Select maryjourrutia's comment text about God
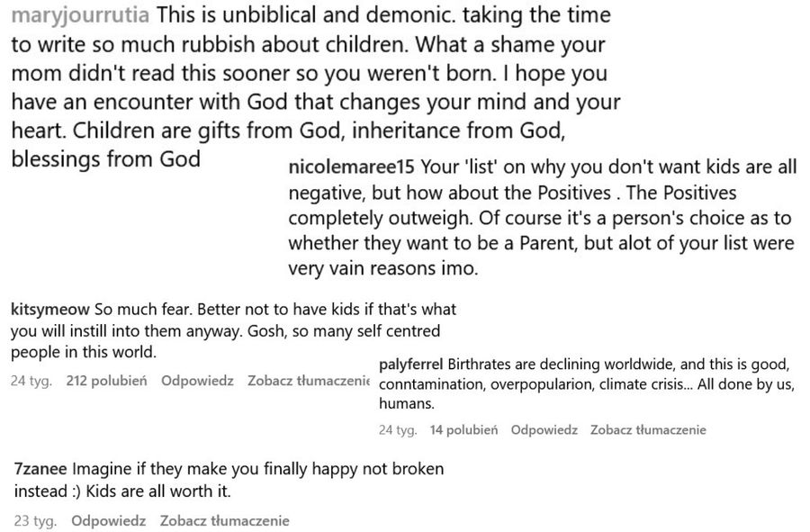This screenshot has height=532, width=810. 316,86
